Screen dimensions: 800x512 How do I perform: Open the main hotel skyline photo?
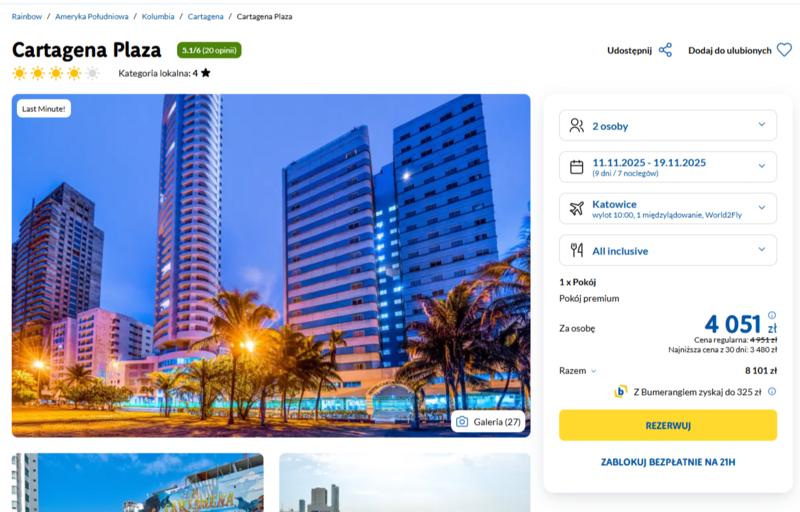tap(271, 265)
